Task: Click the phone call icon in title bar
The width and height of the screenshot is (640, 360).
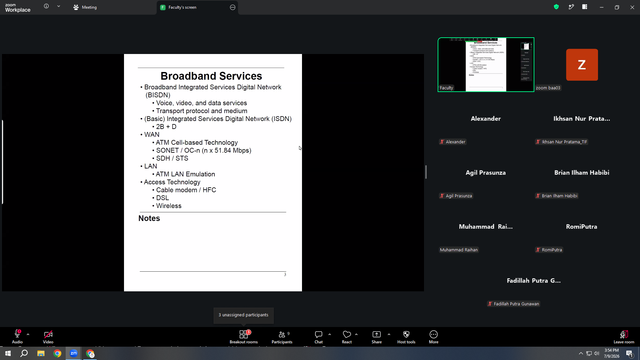Action: (x=571, y=7)
